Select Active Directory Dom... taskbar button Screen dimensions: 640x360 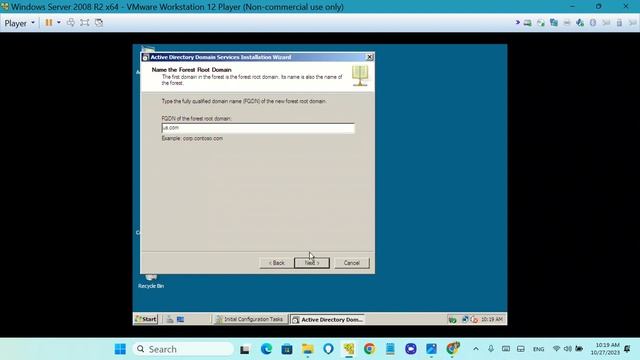(327, 320)
